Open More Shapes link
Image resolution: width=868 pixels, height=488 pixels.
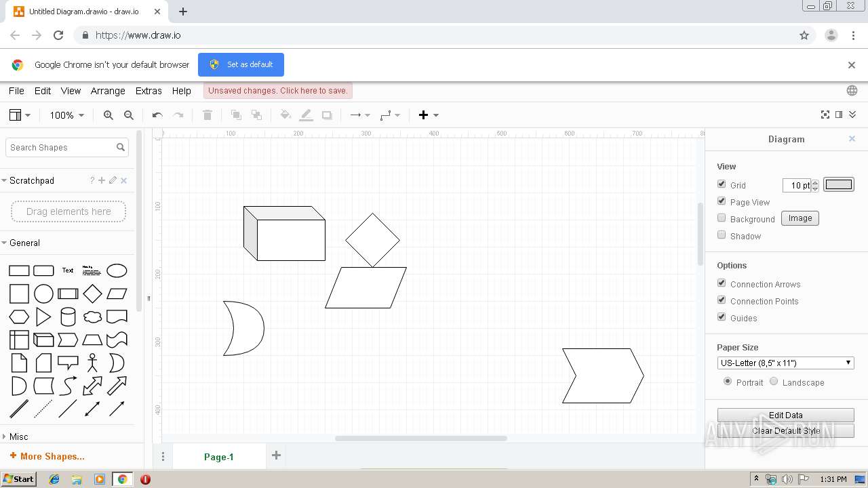[47, 456]
